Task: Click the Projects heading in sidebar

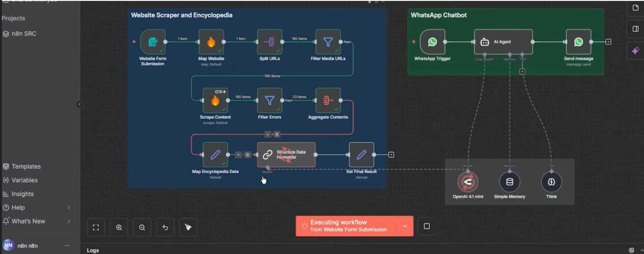Action: [x=13, y=18]
